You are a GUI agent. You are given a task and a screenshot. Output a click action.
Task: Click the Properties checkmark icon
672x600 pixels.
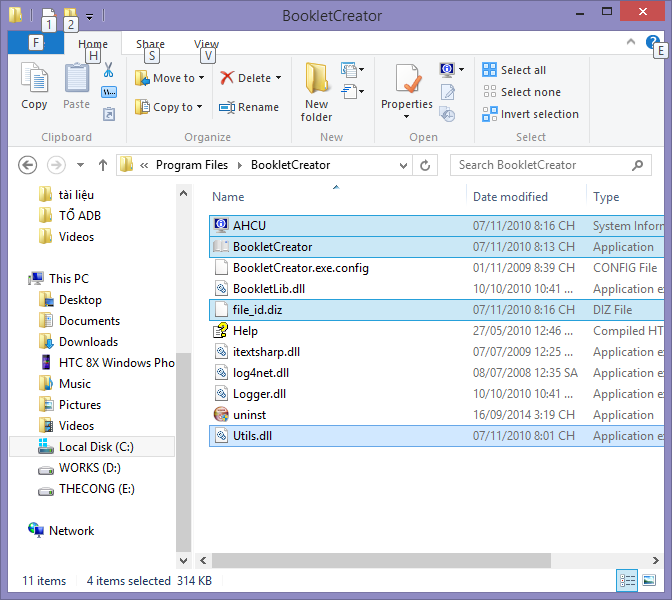(x=408, y=79)
